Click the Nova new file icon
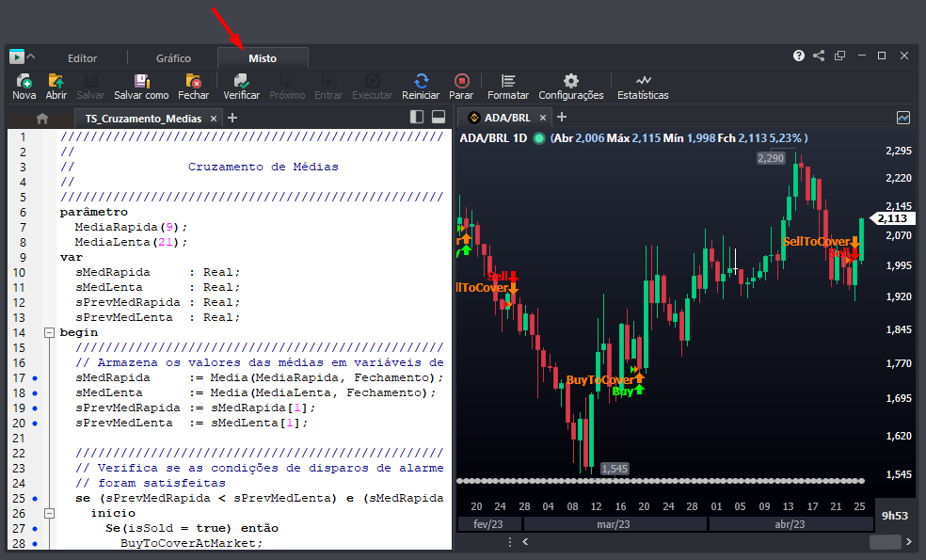Image resolution: width=926 pixels, height=560 pixels. [24, 82]
